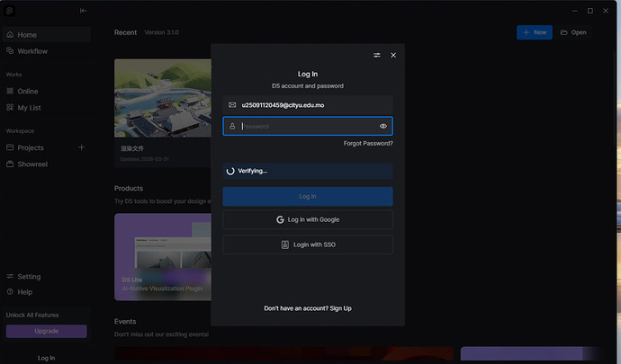Viewport: 621px width, 364px height.
Task: Click the blue Log In button
Action: pos(308,196)
